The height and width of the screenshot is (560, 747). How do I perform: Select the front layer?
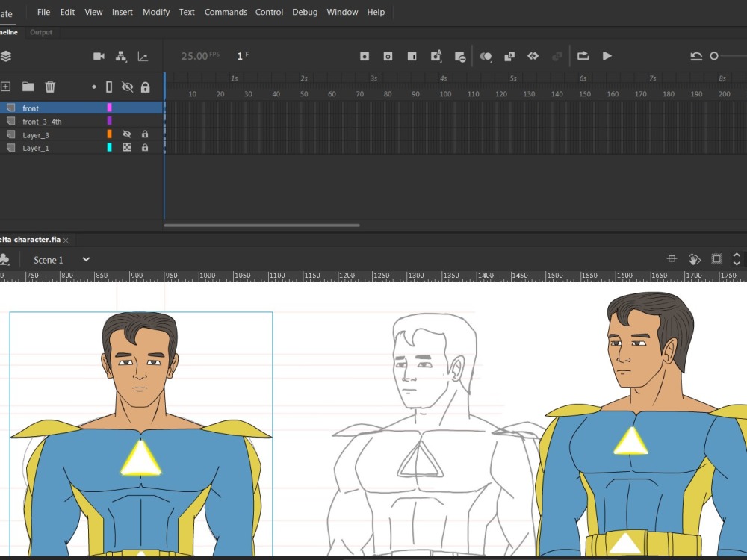[x=81, y=108]
